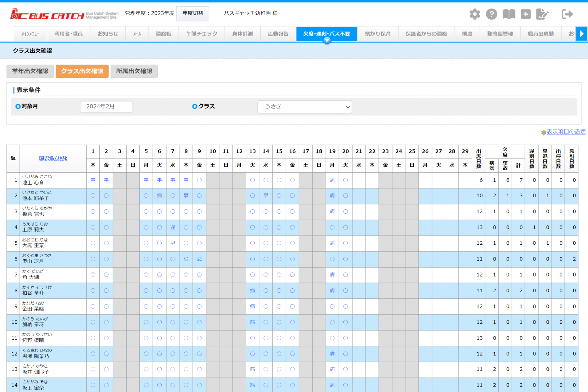Open メール tab

coord(137,34)
